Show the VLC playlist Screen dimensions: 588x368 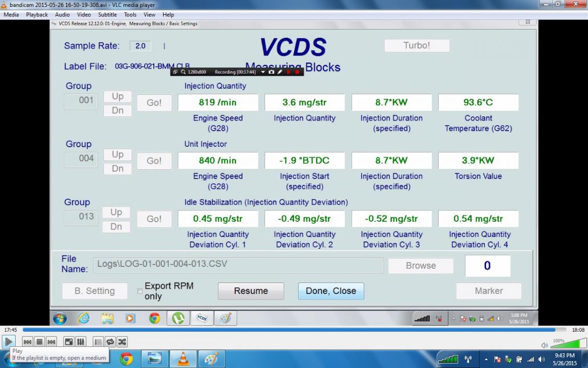click(x=98, y=342)
